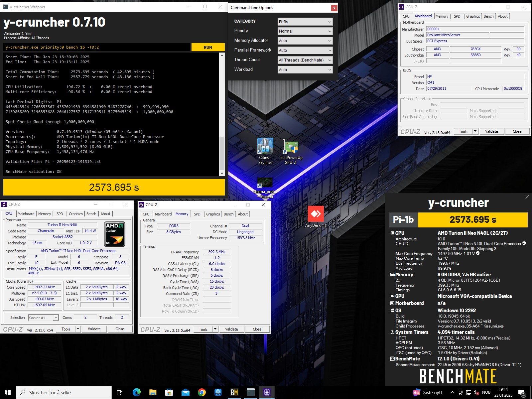Click the y-cruncher Wrapper title bar icon
This screenshot has width=532, height=399.
point(5,7)
